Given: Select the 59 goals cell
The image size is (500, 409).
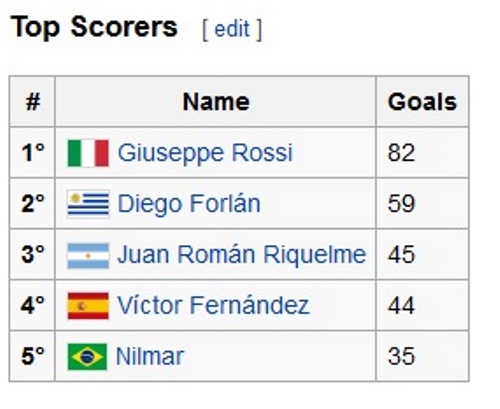Looking at the screenshot, I should (x=422, y=204).
